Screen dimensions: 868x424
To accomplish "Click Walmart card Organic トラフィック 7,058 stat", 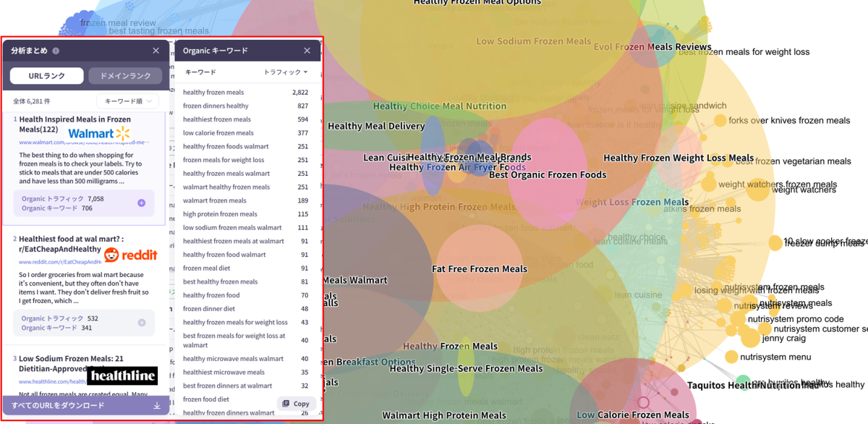I will pyautogui.click(x=62, y=198).
